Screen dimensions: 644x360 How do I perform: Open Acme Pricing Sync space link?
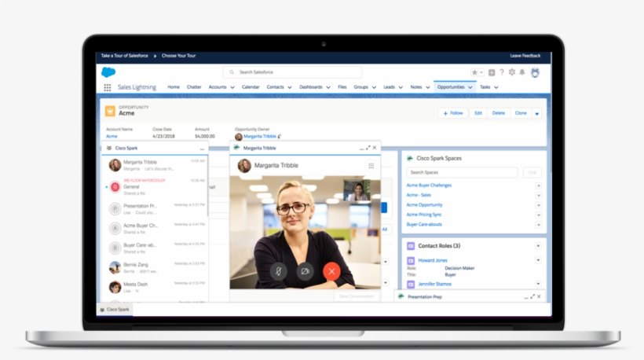(424, 215)
